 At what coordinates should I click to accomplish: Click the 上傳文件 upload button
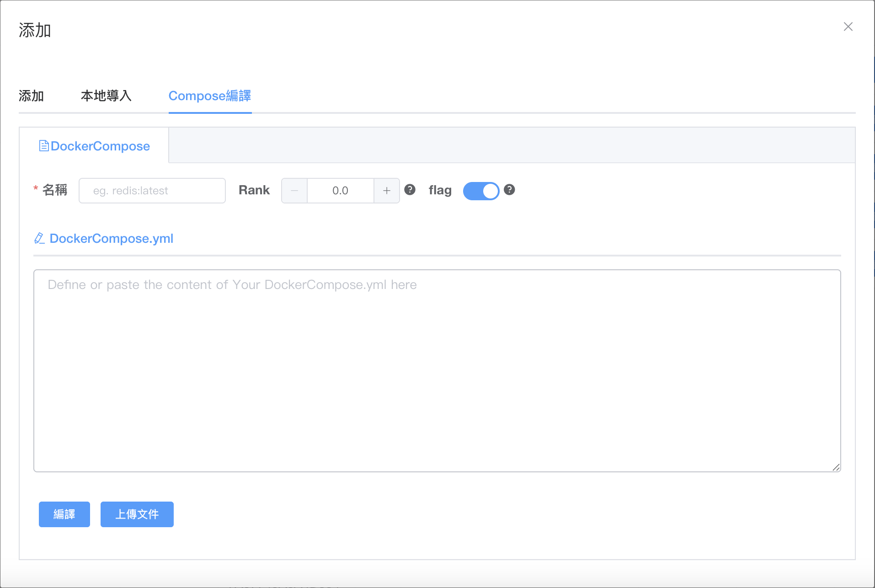[x=137, y=514]
